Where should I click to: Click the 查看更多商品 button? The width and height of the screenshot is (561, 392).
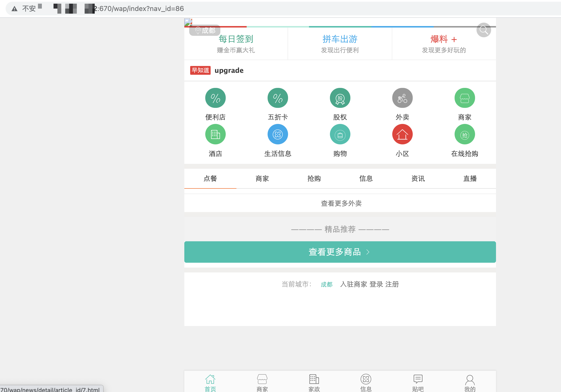click(x=340, y=252)
